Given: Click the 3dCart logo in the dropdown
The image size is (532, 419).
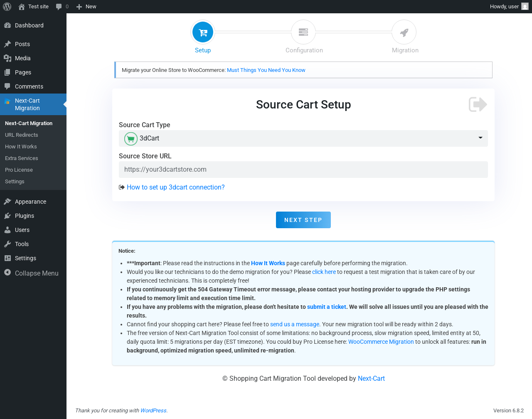Looking at the screenshot, I should (131, 138).
